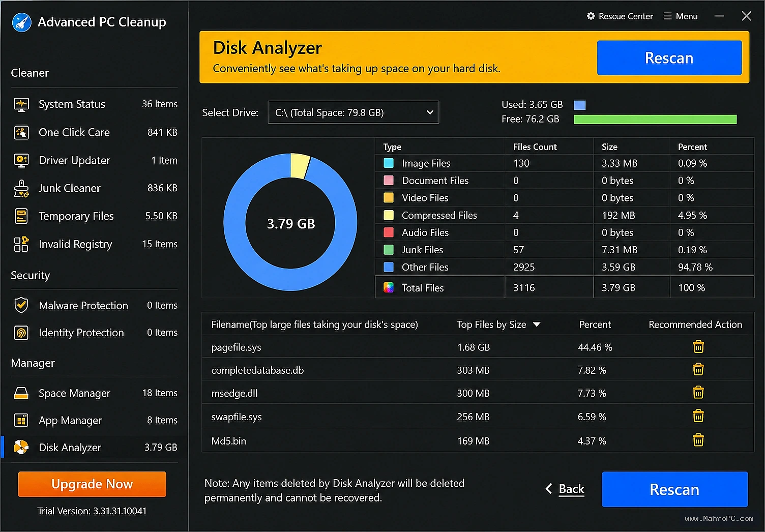Click the Driver Updater icon
Image resolution: width=765 pixels, height=532 pixels.
coord(21,160)
